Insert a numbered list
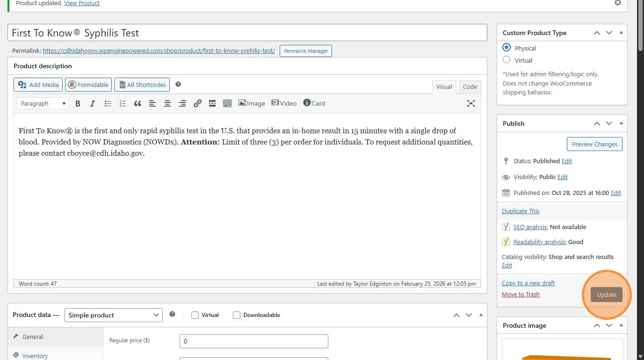The image size is (644, 360). (x=123, y=103)
